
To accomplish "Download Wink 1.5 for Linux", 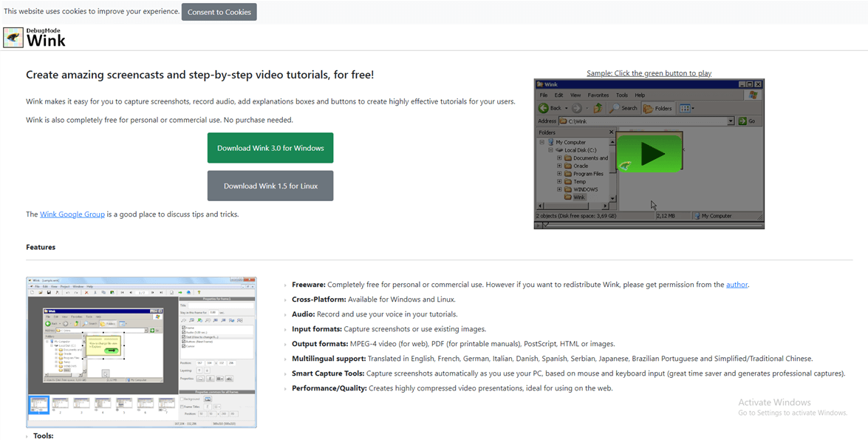I will 270,186.
